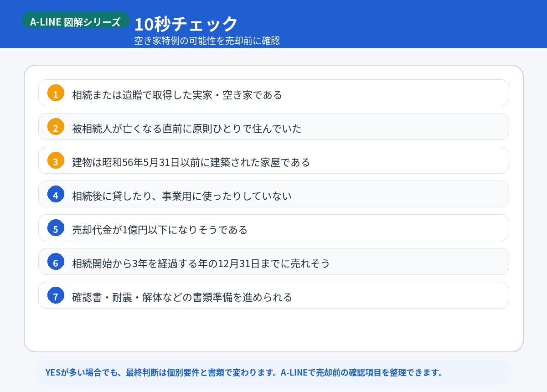Click the blue number 5 circle
The image size is (547, 392).
[56, 228]
